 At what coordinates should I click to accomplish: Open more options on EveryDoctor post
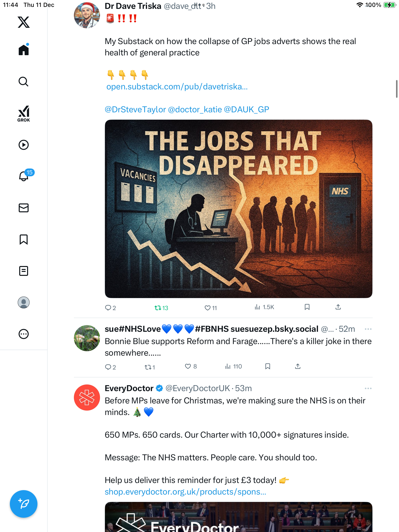(x=368, y=388)
